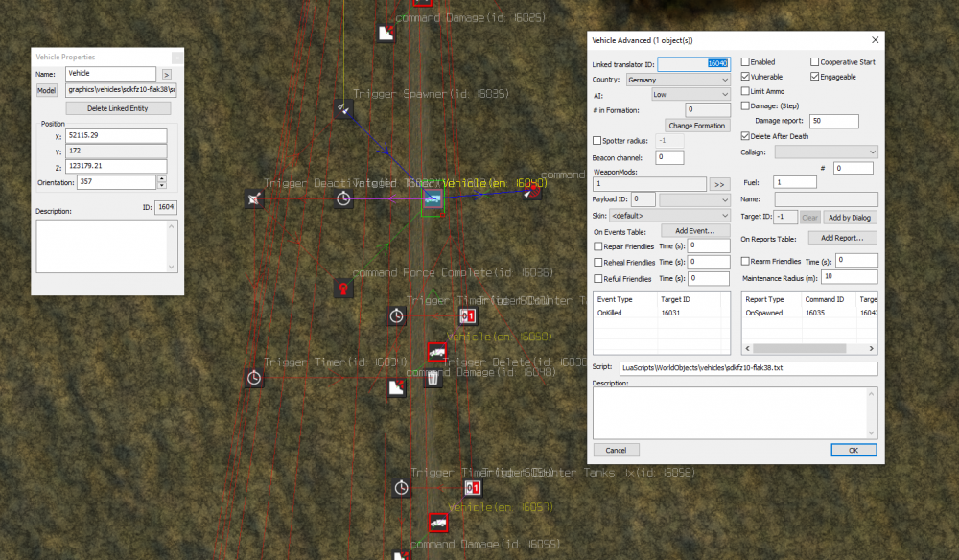The width and height of the screenshot is (959, 560).
Task: Enable the Repair Friendlies checkbox
Action: 598,246
